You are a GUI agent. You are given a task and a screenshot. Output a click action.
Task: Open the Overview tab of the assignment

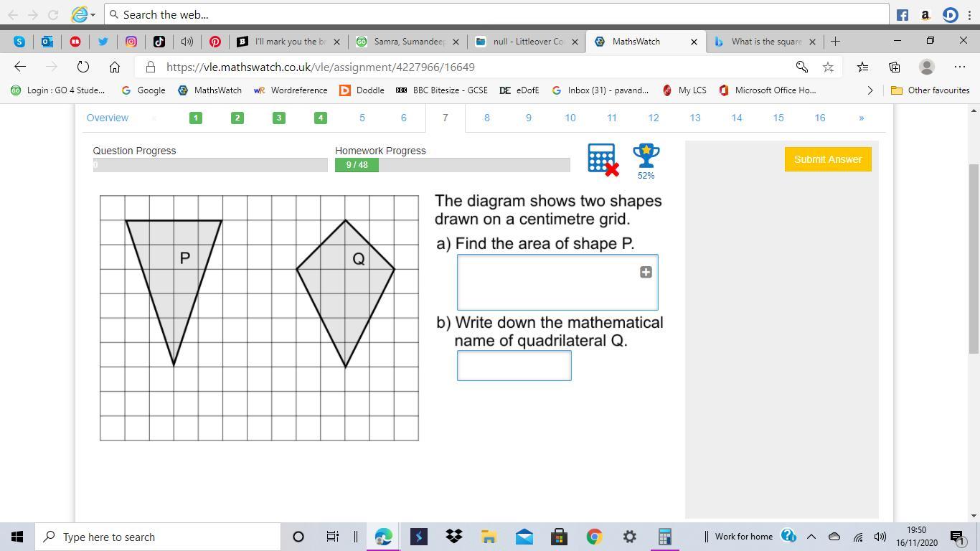(108, 118)
